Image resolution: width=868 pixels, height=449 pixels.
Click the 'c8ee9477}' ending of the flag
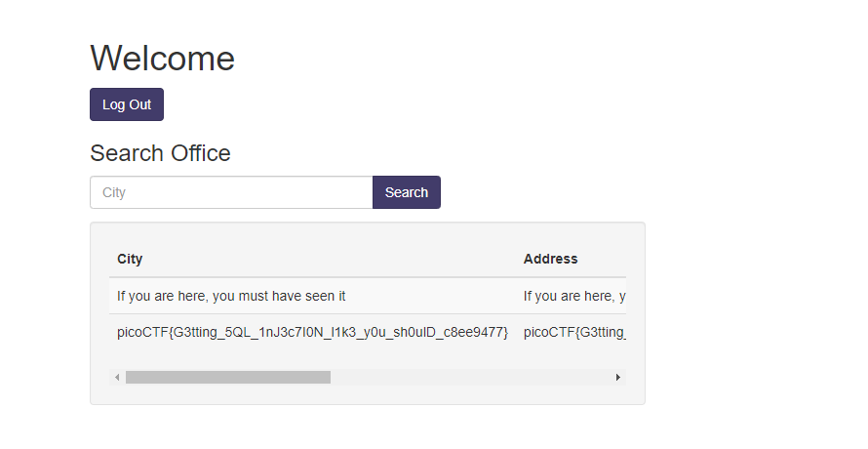(x=478, y=333)
